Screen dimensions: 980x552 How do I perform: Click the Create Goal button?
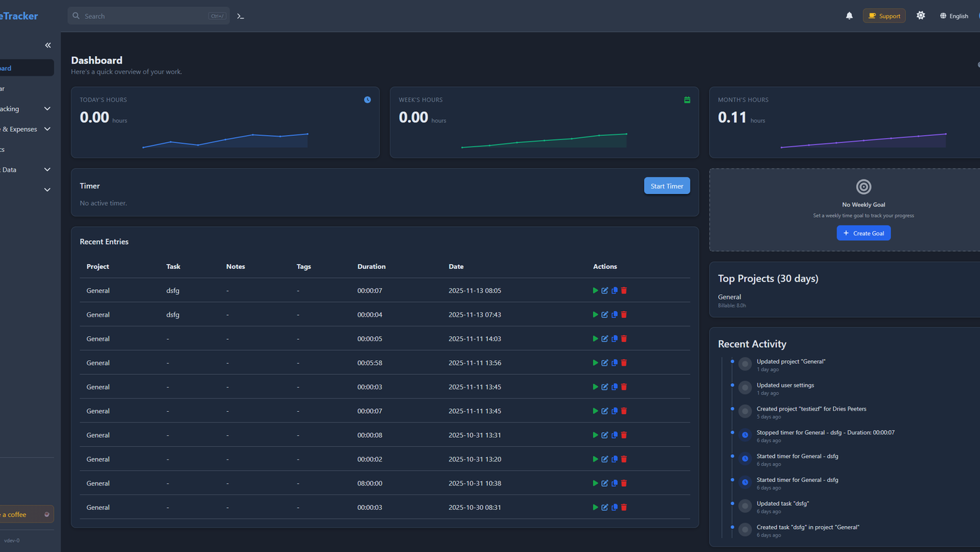[864, 233]
